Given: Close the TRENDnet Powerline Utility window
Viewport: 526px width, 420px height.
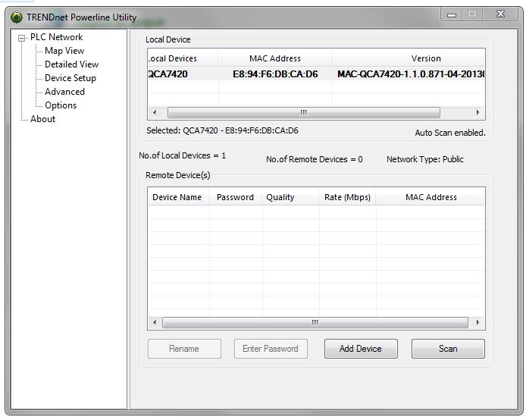Looking at the screenshot, I should click(x=500, y=14).
